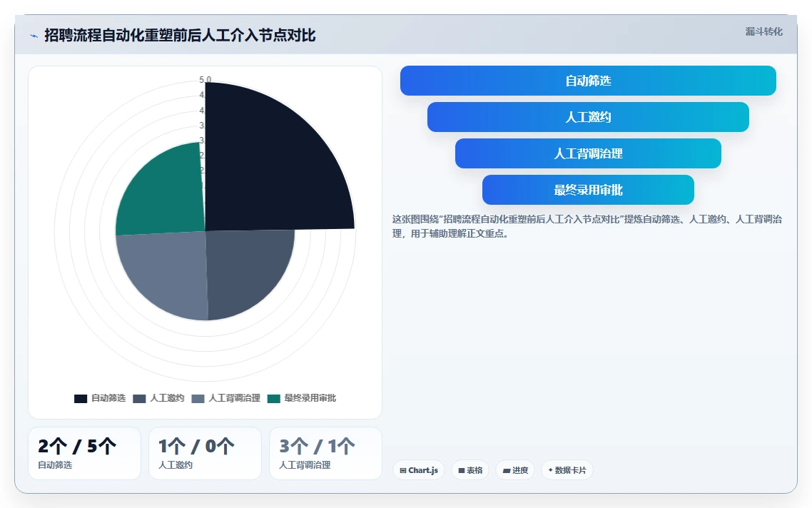This screenshot has height=508, width=812.
Task: Click the 进度 tag chip
Action: coord(515,470)
